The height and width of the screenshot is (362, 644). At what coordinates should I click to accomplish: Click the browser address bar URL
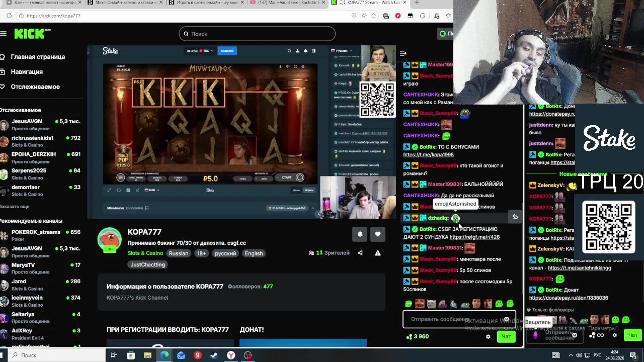(x=53, y=16)
